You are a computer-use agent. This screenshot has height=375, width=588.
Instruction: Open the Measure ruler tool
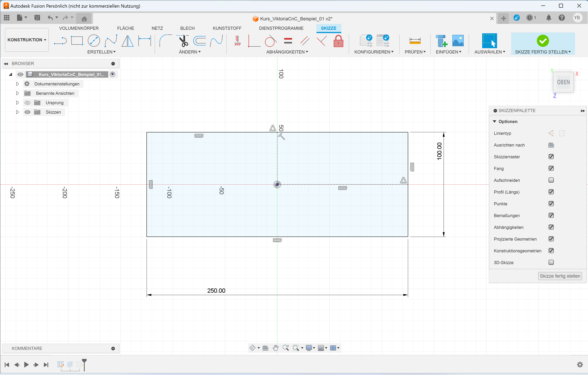pos(415,41)
